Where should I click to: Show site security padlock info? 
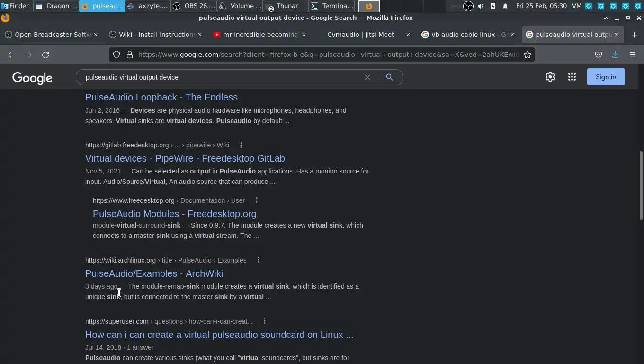130,55
